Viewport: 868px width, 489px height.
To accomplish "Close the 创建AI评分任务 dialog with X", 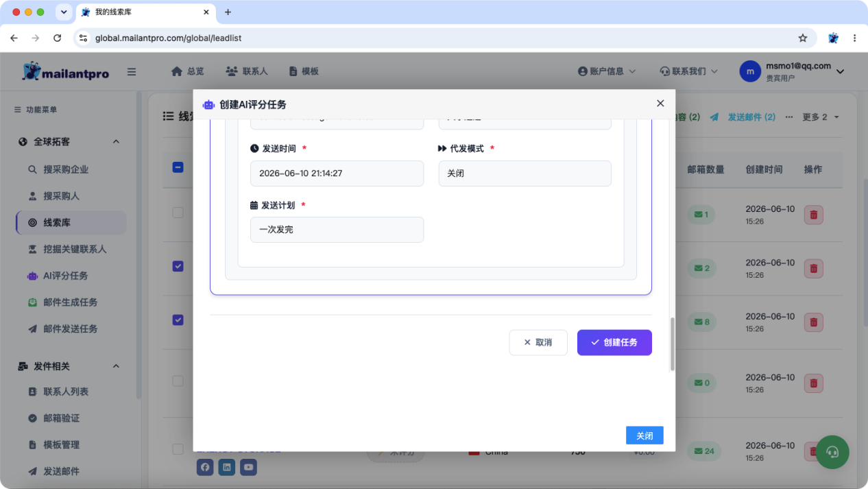I will tap(660, 104).
